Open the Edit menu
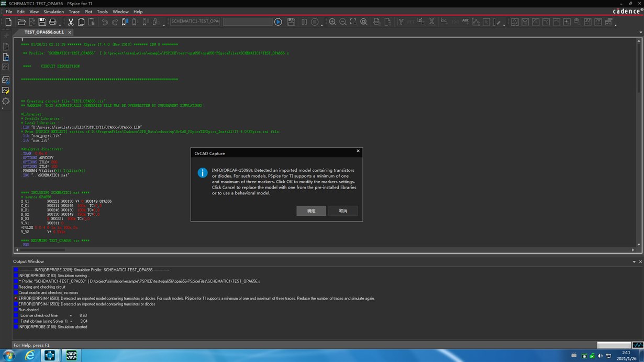The image size is (644, 362). pos(21,12)
